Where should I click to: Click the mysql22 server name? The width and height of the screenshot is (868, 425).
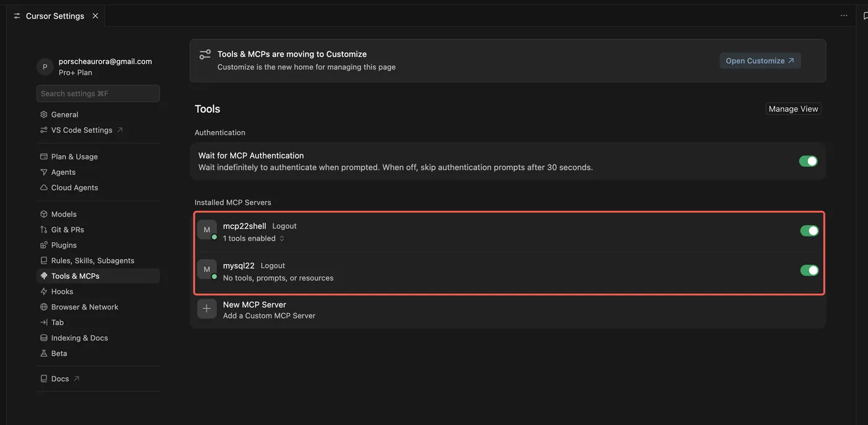point(239,266)
